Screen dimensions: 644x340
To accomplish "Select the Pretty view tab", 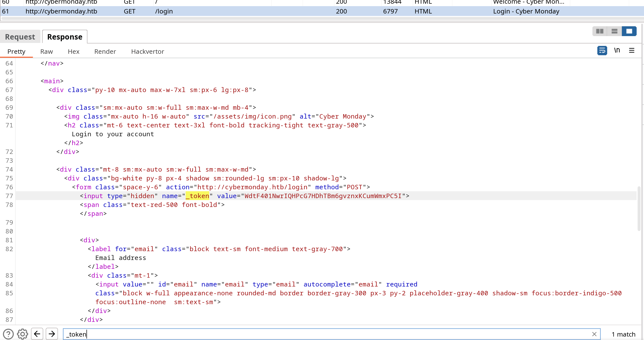I will [16, 52].
